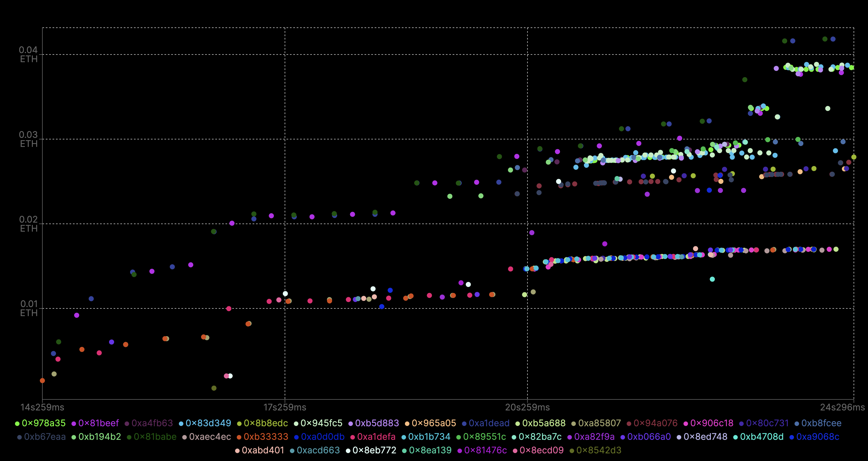Click the 0xa0d0db blue legend dot
Screen dimensions: 868x461
pyautogui.click(x=296, y=437)
